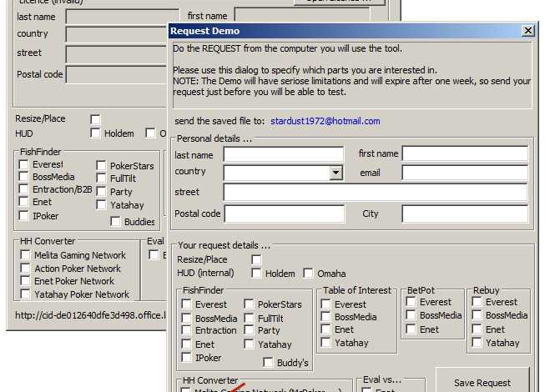Expand the country dropdown in Request Demo

(x=335, y=173)
